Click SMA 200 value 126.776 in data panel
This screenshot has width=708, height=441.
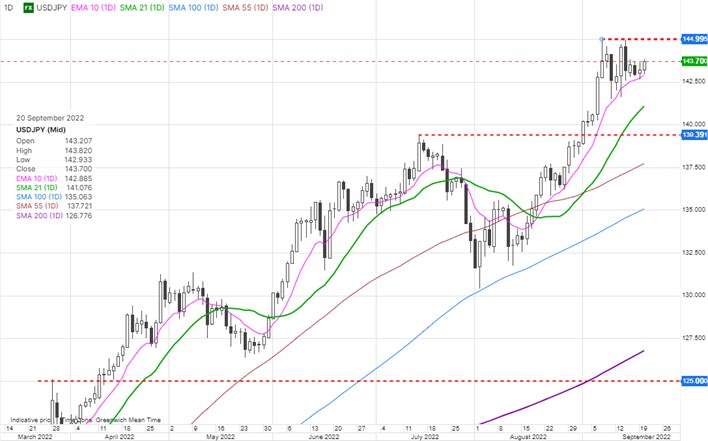(x=78, y=216)
